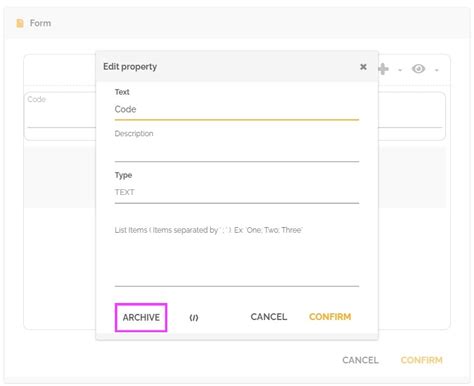Click the Form title text
474x386 pixels.
coord(40,23)
